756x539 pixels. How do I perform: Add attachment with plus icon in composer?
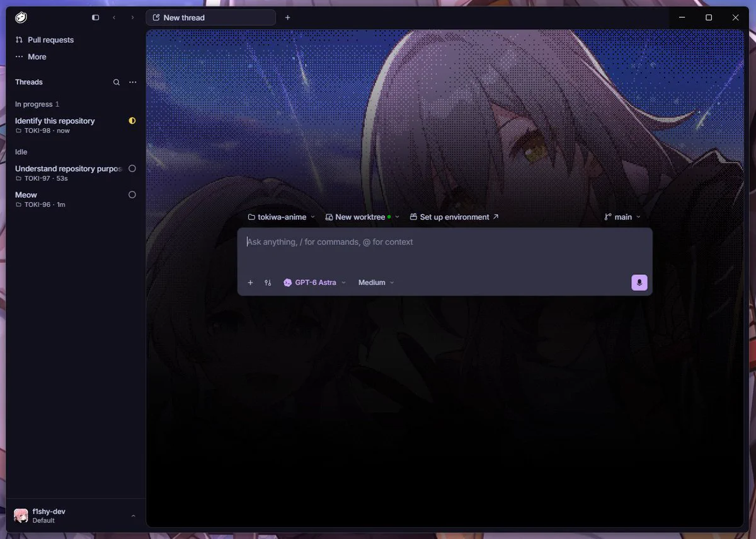[x=250, y=282]
